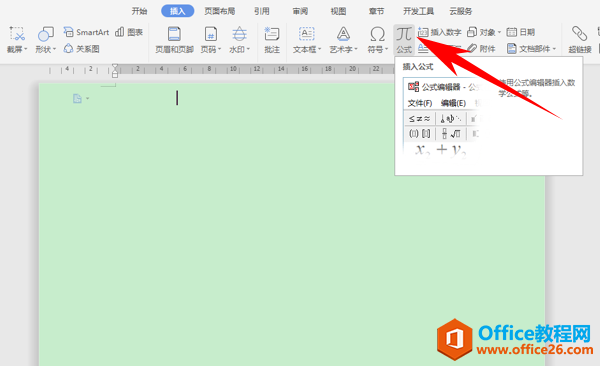Open the 引用 tab

coord(262,11)
